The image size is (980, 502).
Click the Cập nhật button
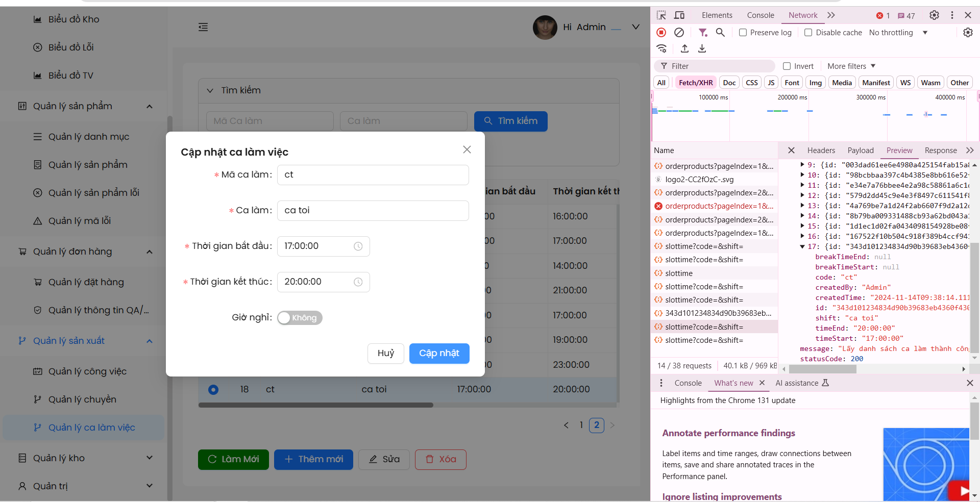[x=439, y=353]
